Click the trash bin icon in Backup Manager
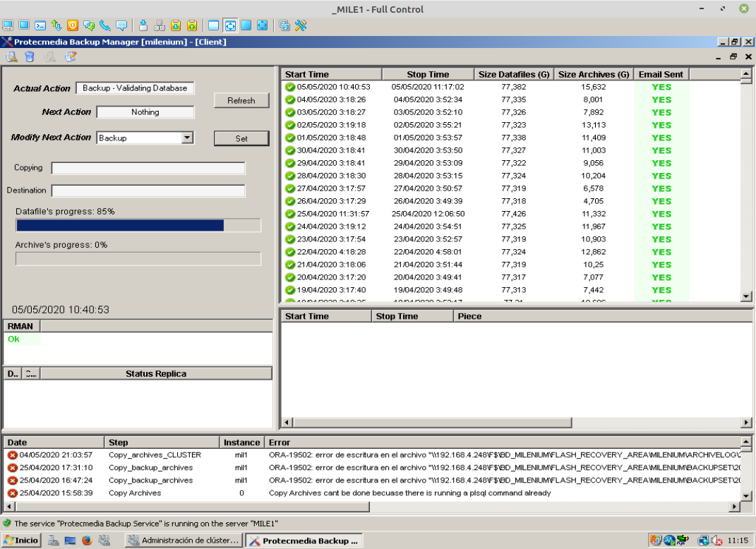This screenshot has height=549, width=756. [30, 57]
